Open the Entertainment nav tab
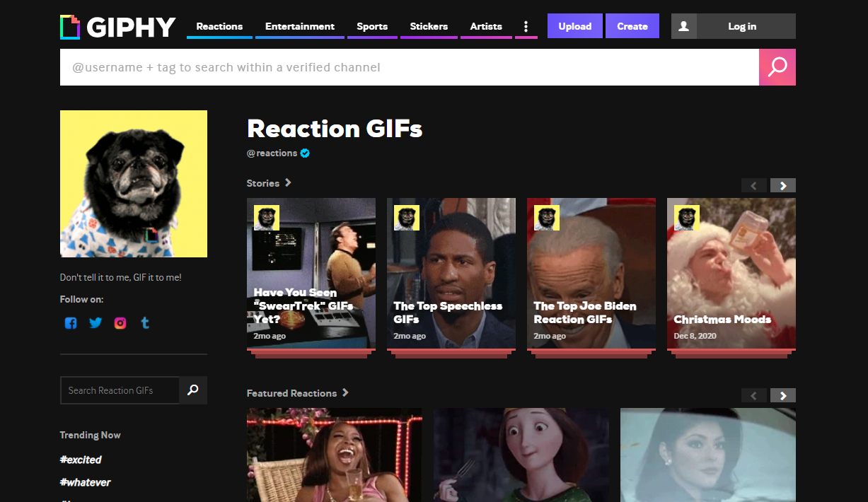The image size is (868, 502). (300, 26)
